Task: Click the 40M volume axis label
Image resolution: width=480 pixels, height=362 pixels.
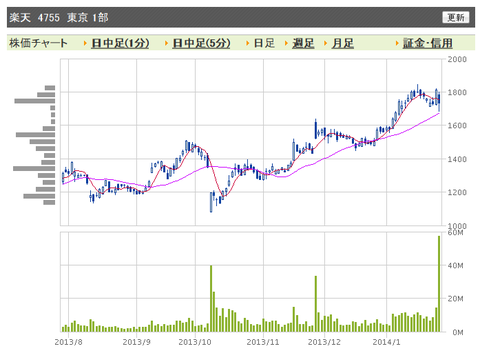Action: pos(455,265)
